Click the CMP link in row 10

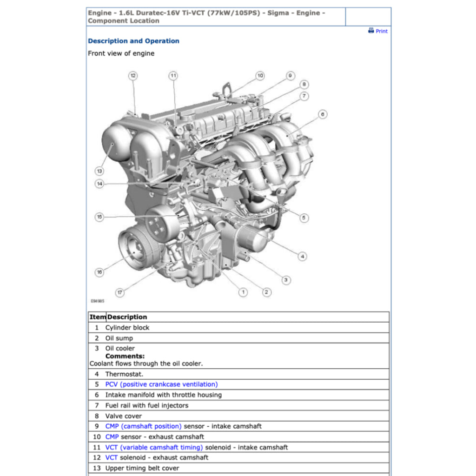click(x=112, y=437)
